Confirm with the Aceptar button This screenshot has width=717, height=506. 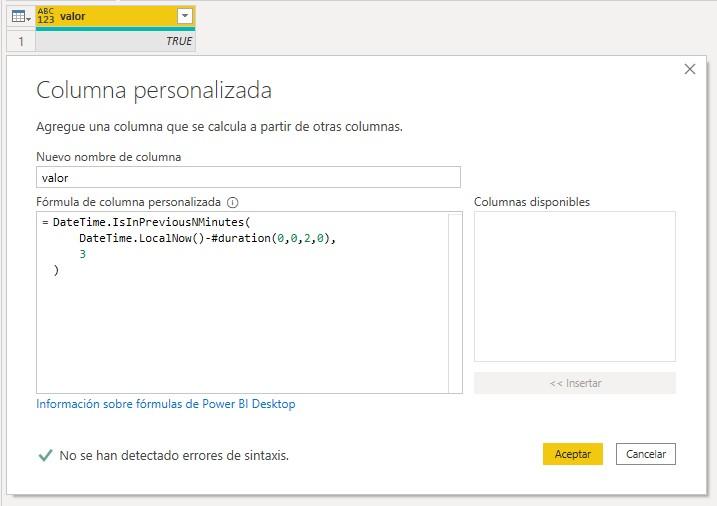coord(573,454)
